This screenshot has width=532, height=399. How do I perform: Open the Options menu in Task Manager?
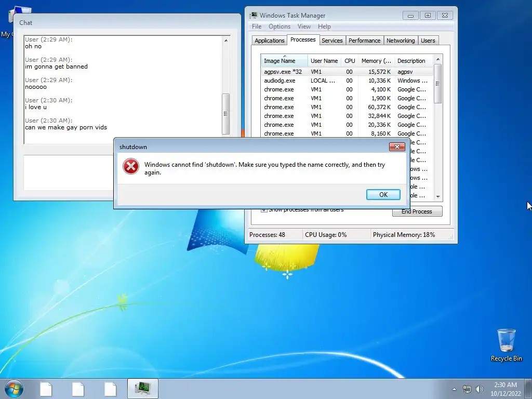[x=279, y=26]
